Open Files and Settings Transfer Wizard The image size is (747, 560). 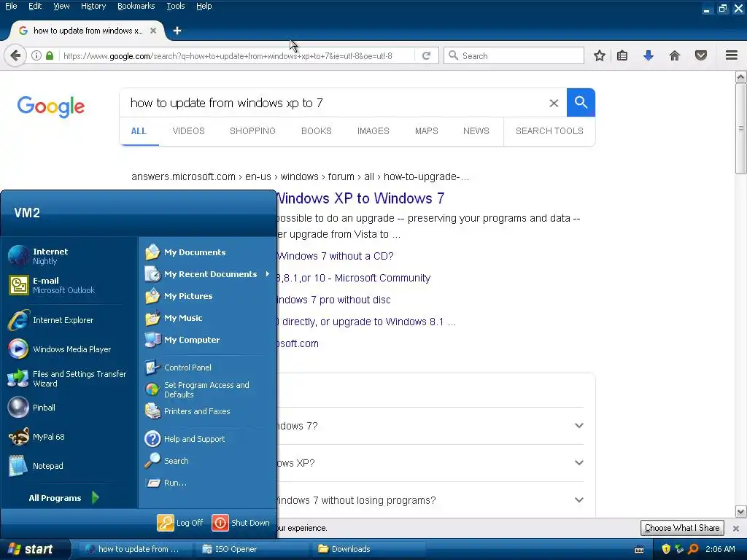(66, 378)
